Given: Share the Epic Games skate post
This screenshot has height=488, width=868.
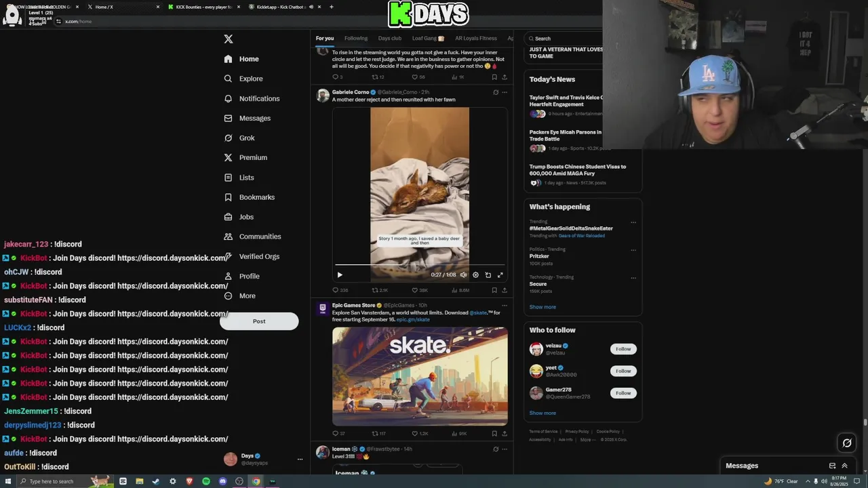Looking at the screenshot, I should tap(504, 433).
